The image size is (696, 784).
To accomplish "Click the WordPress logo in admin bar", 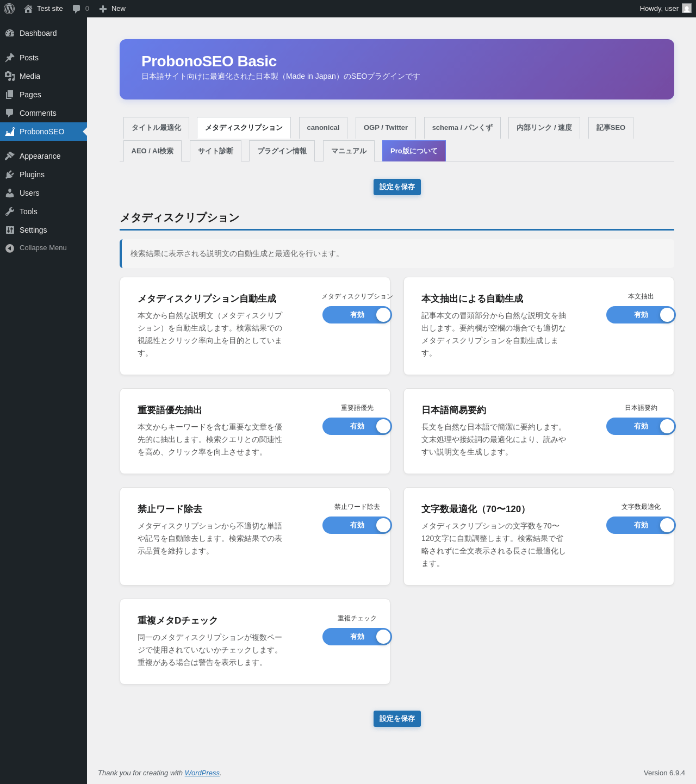I will click(x=9, y=9).
